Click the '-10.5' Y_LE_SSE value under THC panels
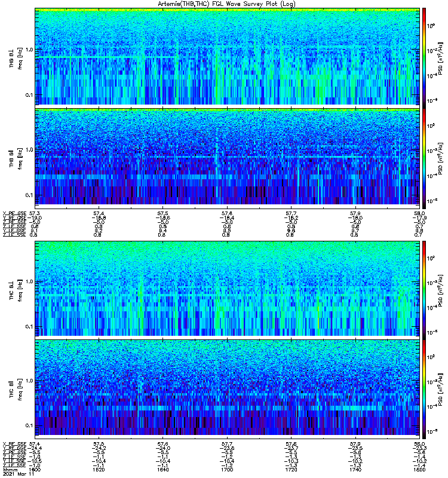 (35, 461)
